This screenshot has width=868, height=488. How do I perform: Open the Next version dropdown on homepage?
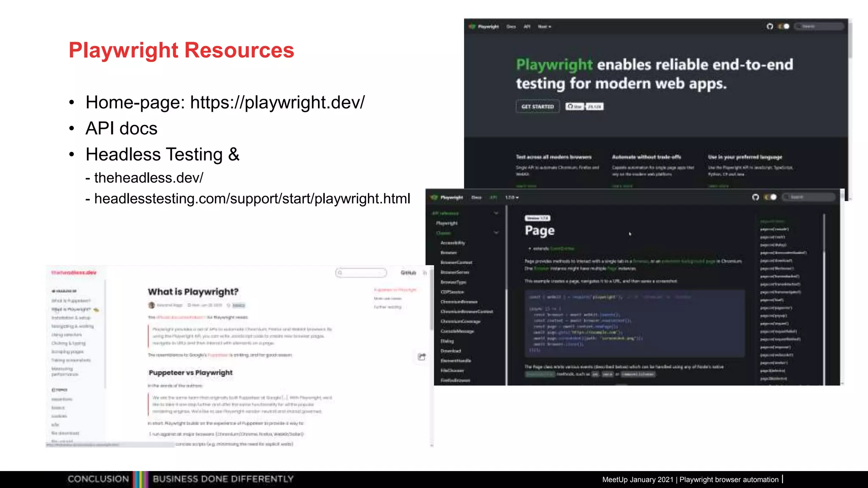(544, 27)
